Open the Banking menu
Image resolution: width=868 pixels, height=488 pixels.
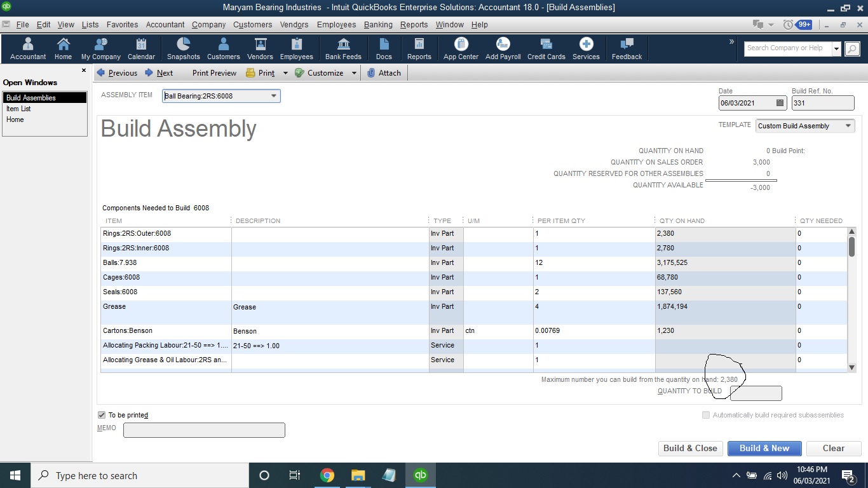pos(378,25)
